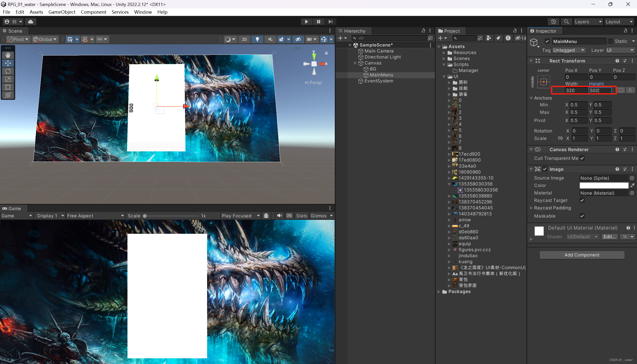
Task: Pick a color with the eyedropper icon
Action: point(632,185)
